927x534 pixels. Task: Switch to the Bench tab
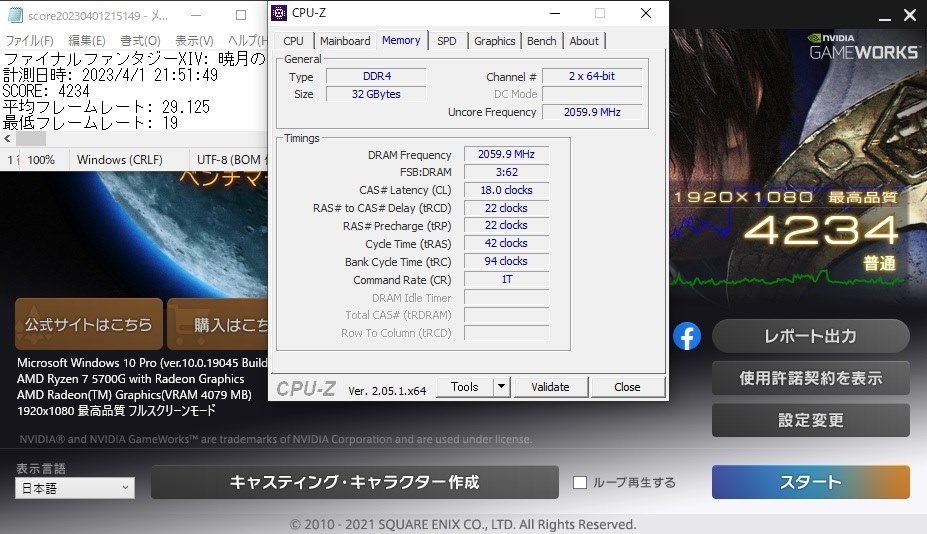point(542,41)
